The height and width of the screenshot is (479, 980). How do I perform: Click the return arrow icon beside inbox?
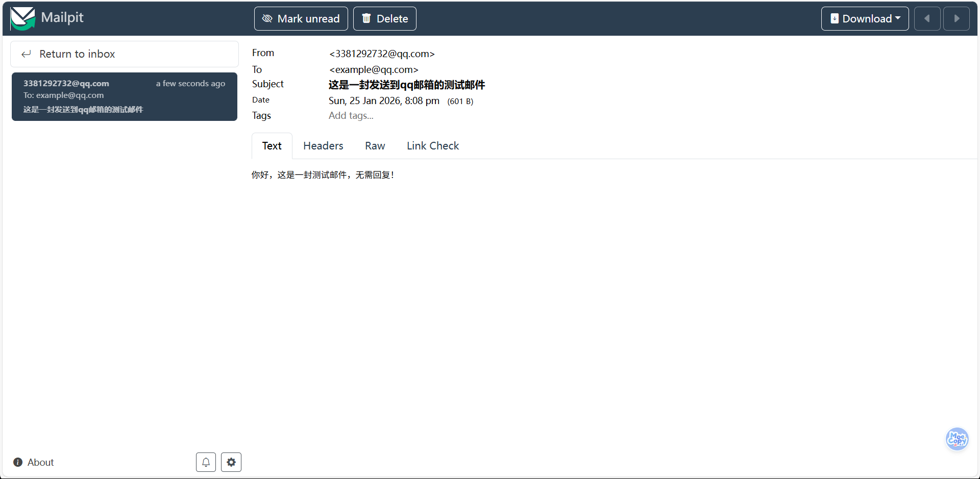(x=27, y=54)
